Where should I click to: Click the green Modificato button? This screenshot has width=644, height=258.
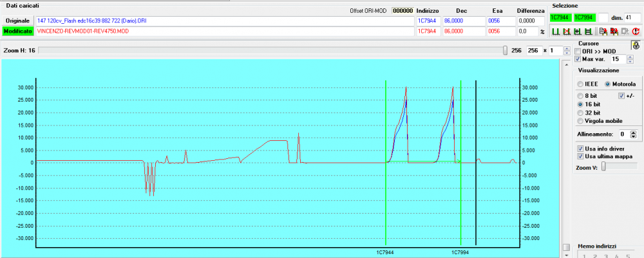[x=17, y=31]
